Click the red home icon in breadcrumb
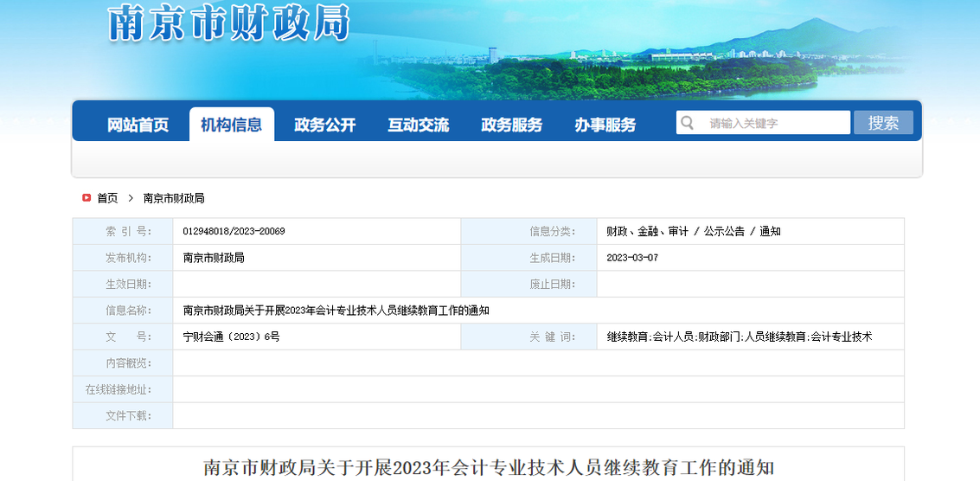The width and height of the screenshot is (980, 481). (x=86, y=198)
